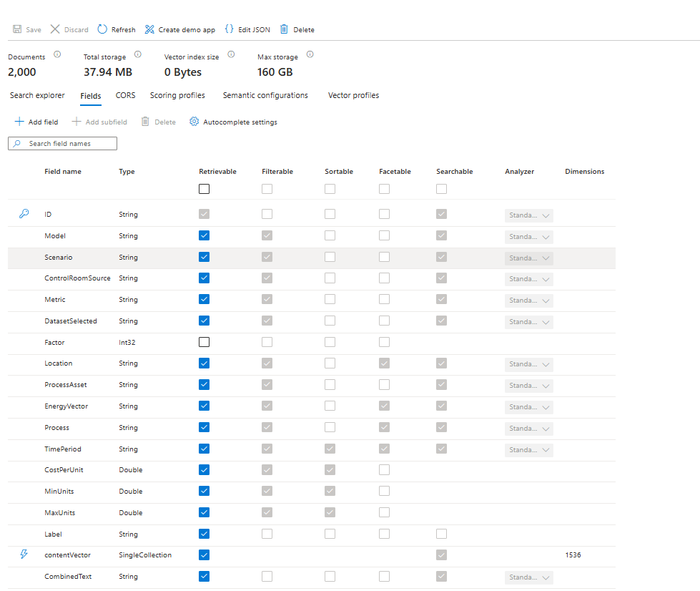The width and height of the screenshot is (700, 591).
Task: Click the Autocomplete settings gear icon
Action: pyautogui.click(x=194, y=122)
